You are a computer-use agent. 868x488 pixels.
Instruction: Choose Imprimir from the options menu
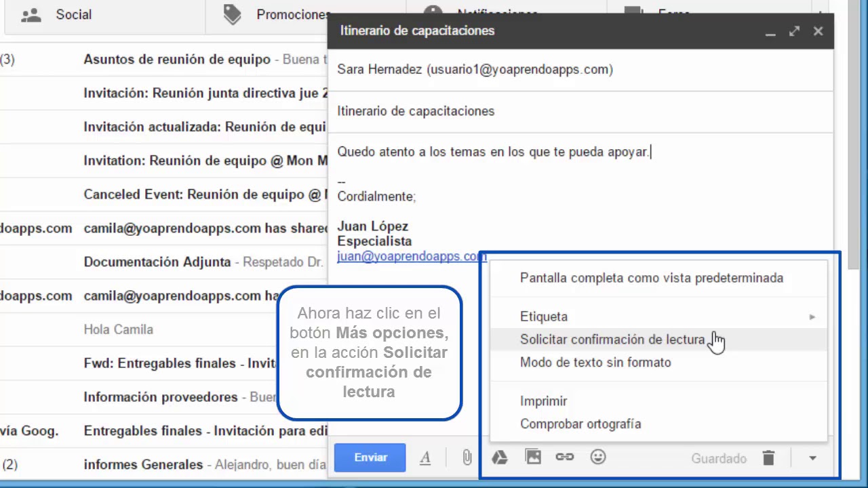point(658,401)
